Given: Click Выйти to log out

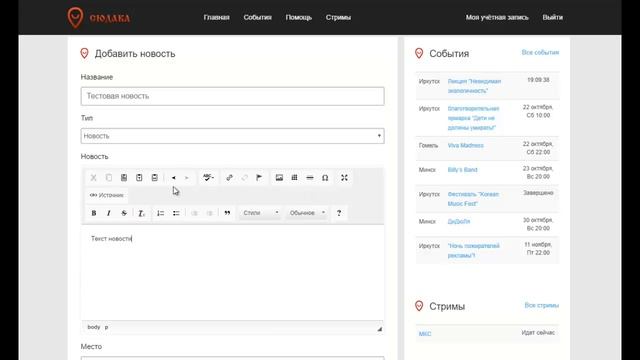Looking at the screenshot, I should [x=553, y=17].
